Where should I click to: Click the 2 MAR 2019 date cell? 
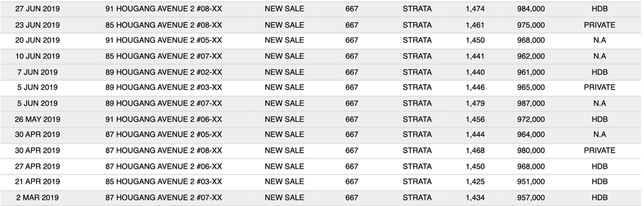[x=37, y=198]
